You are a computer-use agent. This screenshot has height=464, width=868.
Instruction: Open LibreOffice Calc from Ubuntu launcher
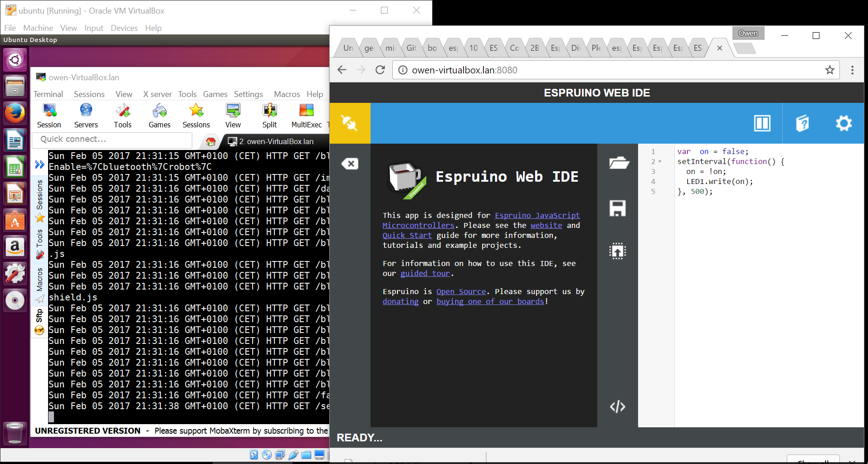(x=15, y=167)
